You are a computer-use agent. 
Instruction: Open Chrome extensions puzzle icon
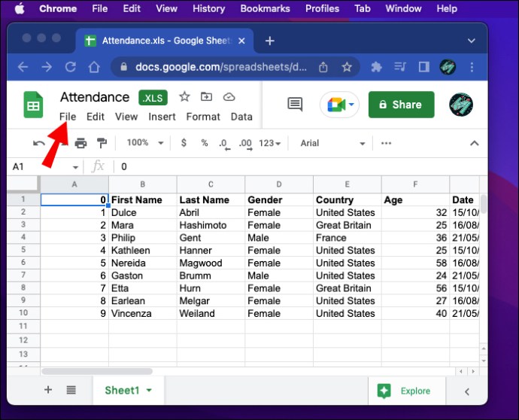(376, 67)
